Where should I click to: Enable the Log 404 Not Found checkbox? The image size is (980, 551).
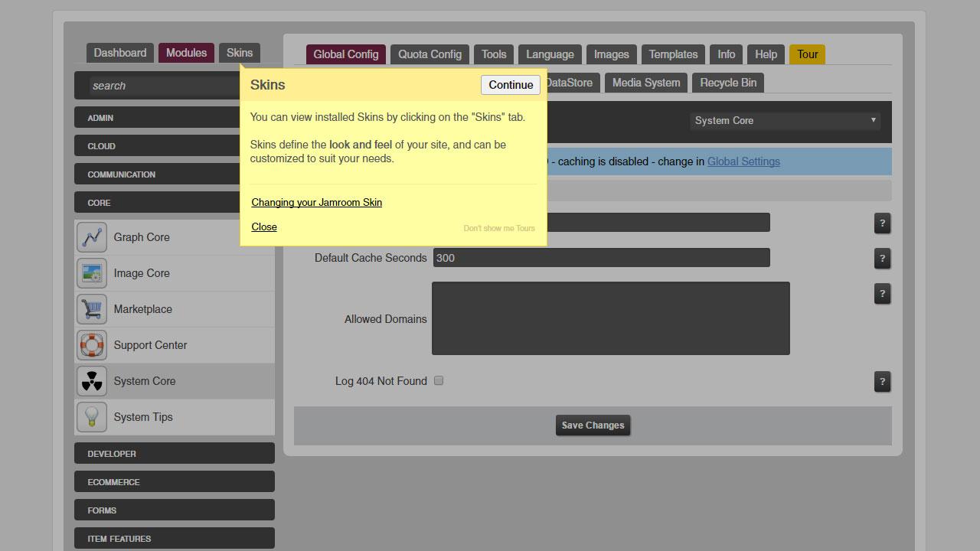(x=439, y=380)
